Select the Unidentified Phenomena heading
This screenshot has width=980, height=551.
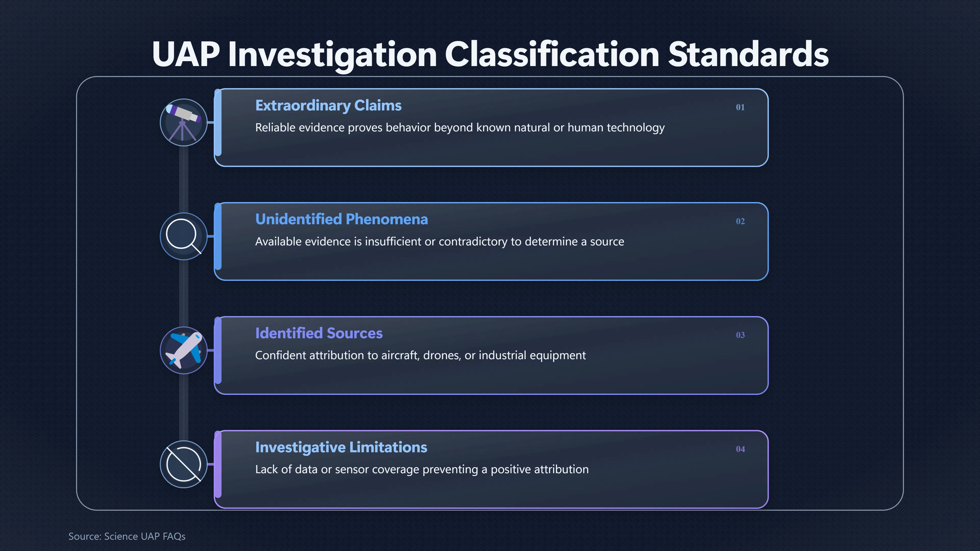tap(341, 219)
